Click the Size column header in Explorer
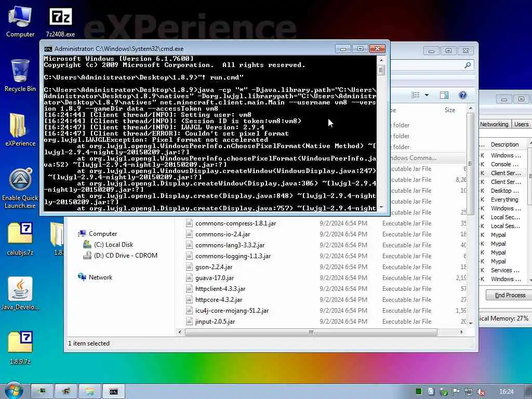The height and width of the screenshot is (399, 532). point(449,110)
